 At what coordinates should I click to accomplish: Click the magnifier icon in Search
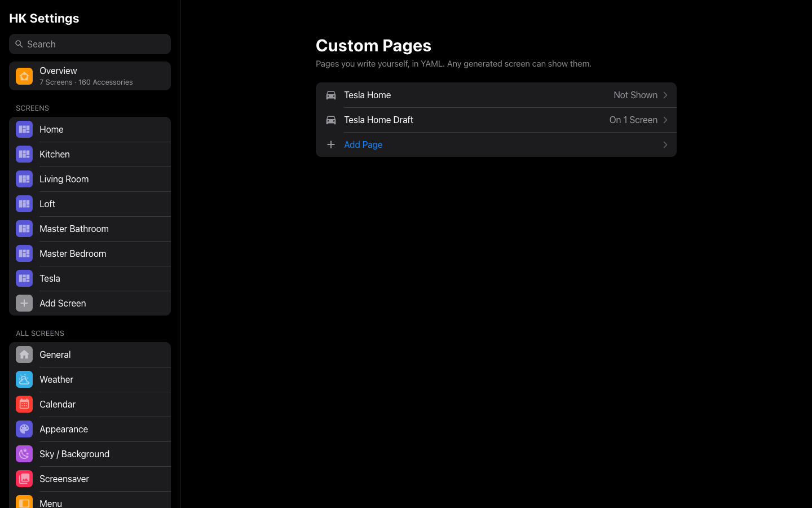19,44
